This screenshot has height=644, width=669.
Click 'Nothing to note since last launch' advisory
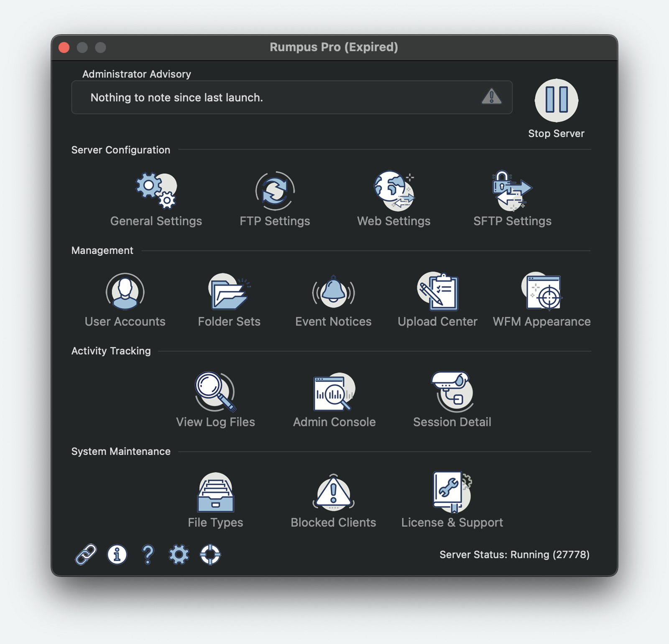pos(176,97)
